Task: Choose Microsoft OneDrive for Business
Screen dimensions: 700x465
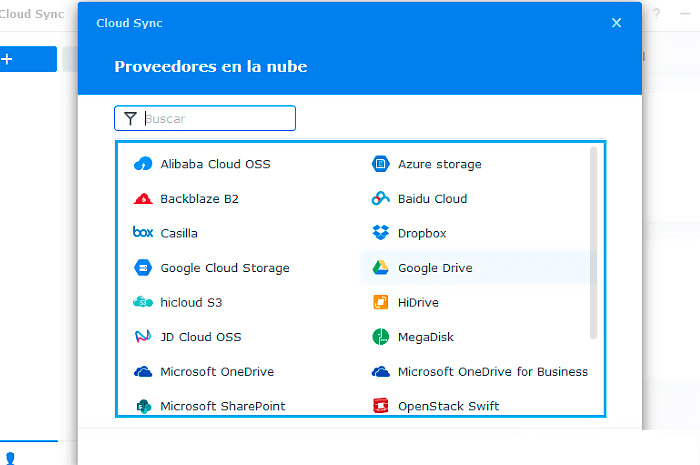Action: coord(492,372)
